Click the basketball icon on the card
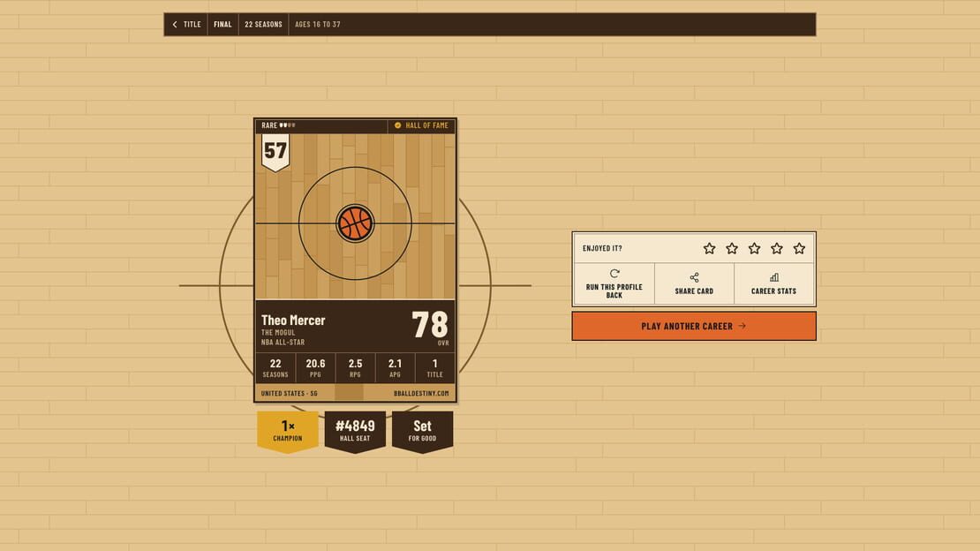The height and width of the screenshot is (551, 980). (x=355, y=223)
